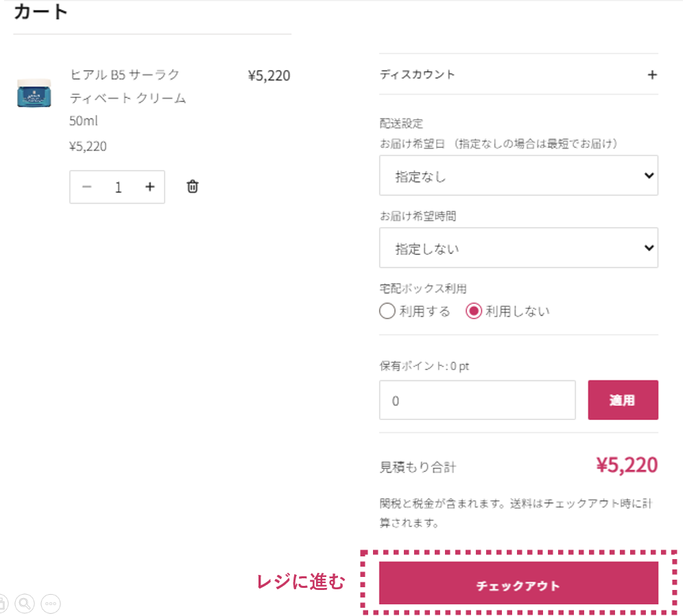Click the quantity value 1

pyautogui.click(x=119, y=187)
